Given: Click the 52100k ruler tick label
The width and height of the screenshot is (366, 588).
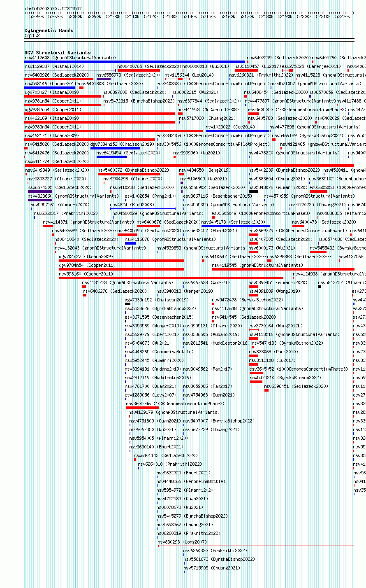Looking at the screenshot, I should [x=113, y=16].
